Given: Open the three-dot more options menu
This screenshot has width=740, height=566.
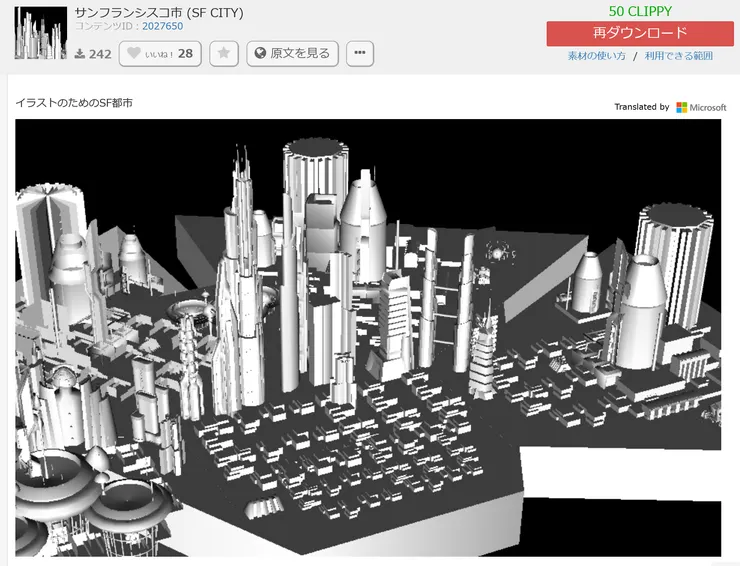Looking at the screenshot, I should point(360,53).
